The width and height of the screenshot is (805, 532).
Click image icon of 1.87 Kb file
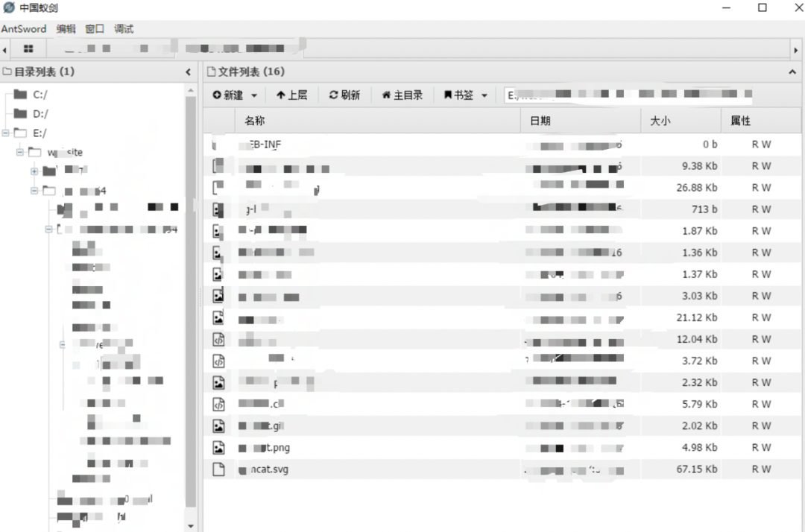[x=218, y=231]
